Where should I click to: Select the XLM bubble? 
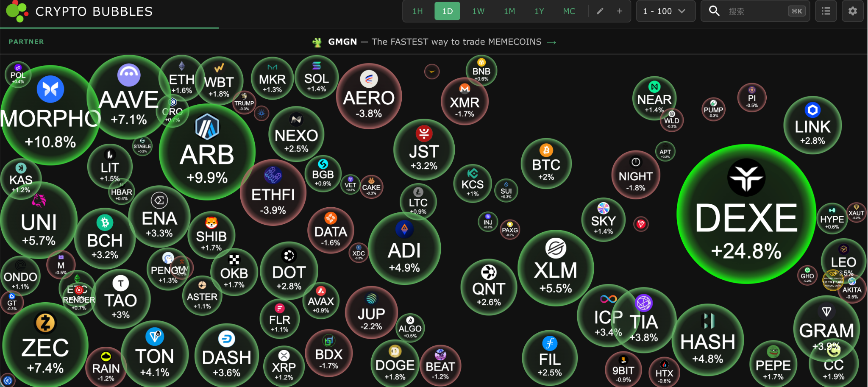pos(556,268)
